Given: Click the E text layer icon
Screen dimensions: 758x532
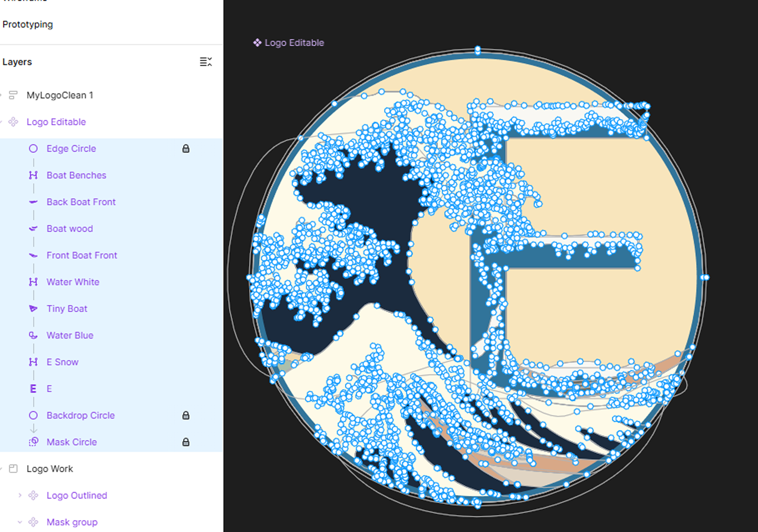Looking at the screenshot, I should (33, 389).
